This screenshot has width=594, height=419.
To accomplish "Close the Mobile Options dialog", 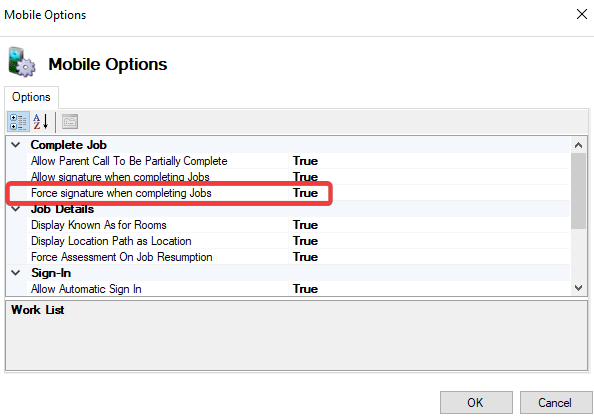I will click(581, 15).
